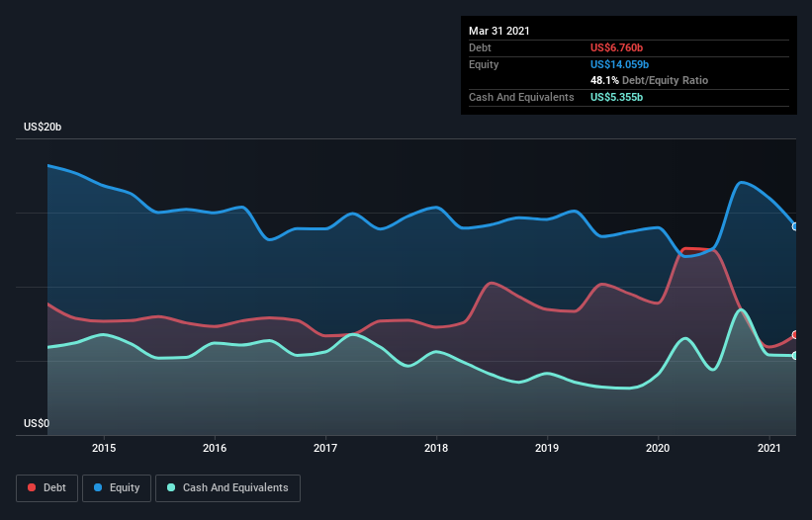Viewport: 812px width, 520px height.
Task: Click the US$14.059b equity value
Action: pyautogui.click(x=619, y=64)
